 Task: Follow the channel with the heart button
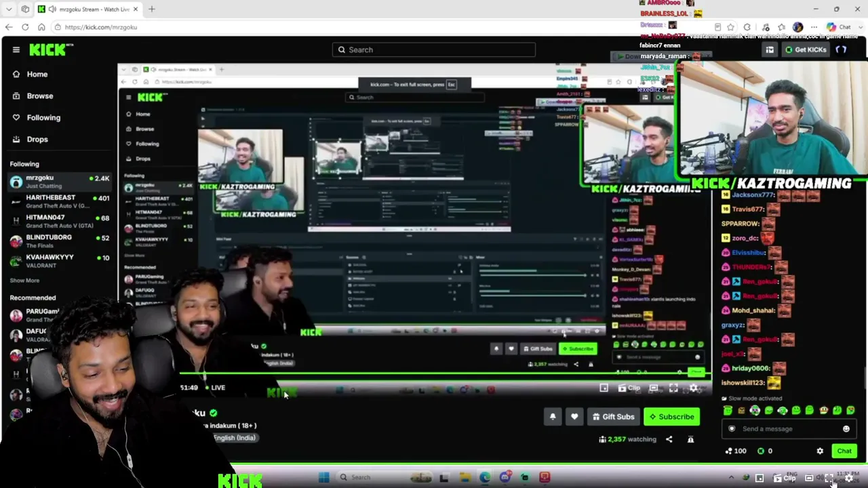coord(574,417)
